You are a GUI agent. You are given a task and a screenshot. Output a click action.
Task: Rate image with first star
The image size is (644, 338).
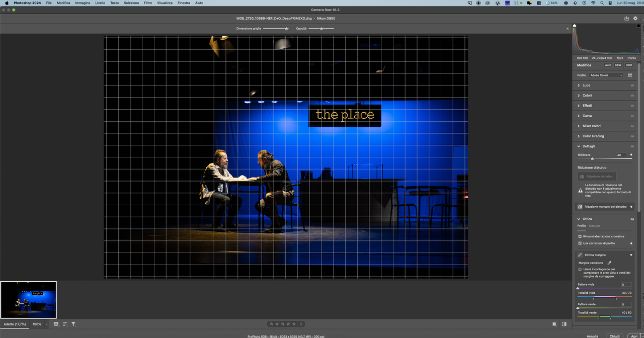271,324
